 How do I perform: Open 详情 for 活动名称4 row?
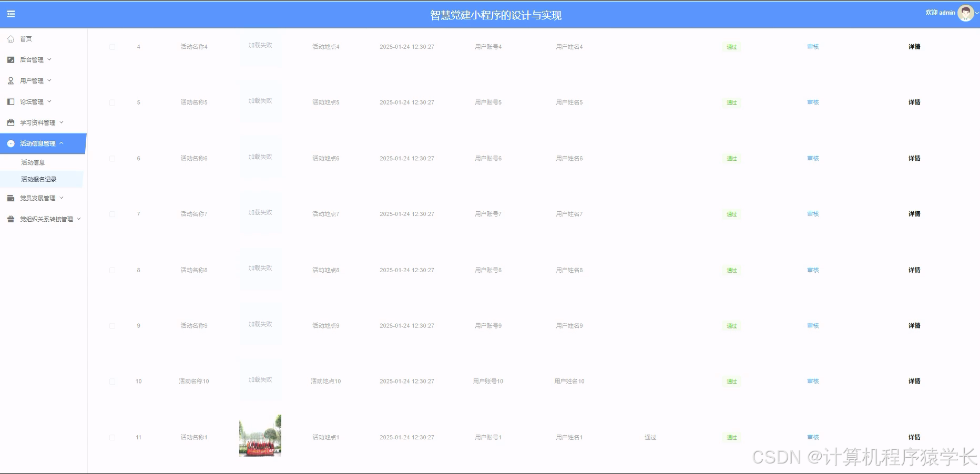click(x=914, y=47)
